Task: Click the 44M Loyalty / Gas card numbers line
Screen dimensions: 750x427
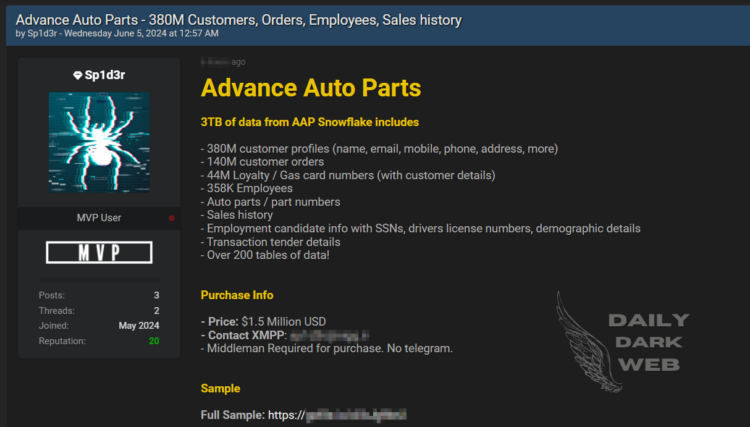Action: pyautogui.click(x=348, y=175)
